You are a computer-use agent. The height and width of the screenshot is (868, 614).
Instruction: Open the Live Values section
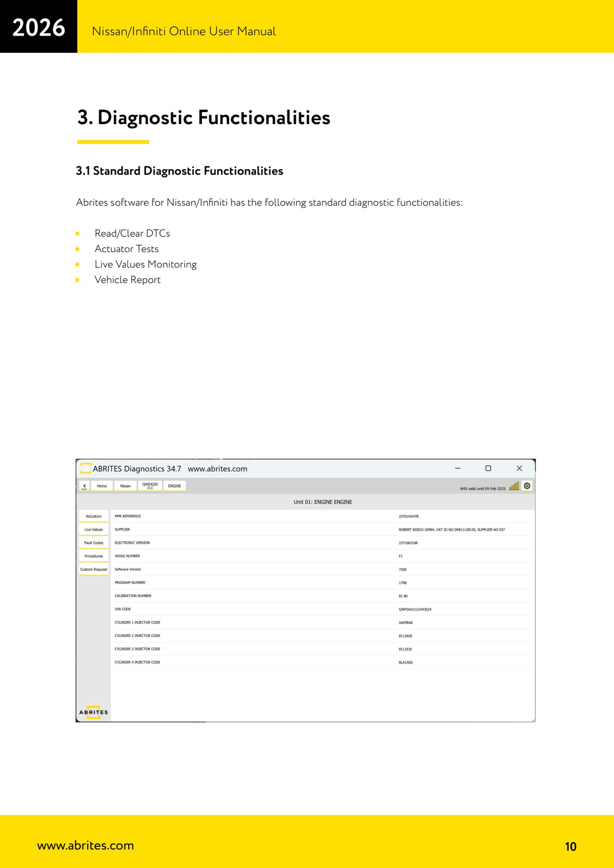click(93, 529)
